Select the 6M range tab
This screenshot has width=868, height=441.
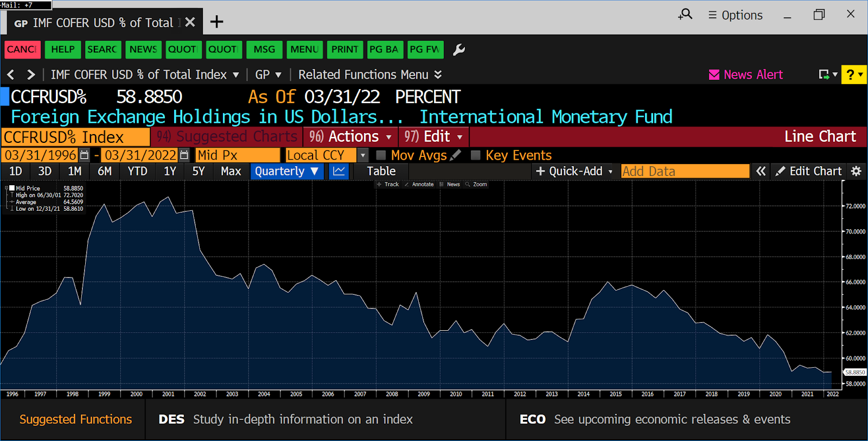pos(105,171)
